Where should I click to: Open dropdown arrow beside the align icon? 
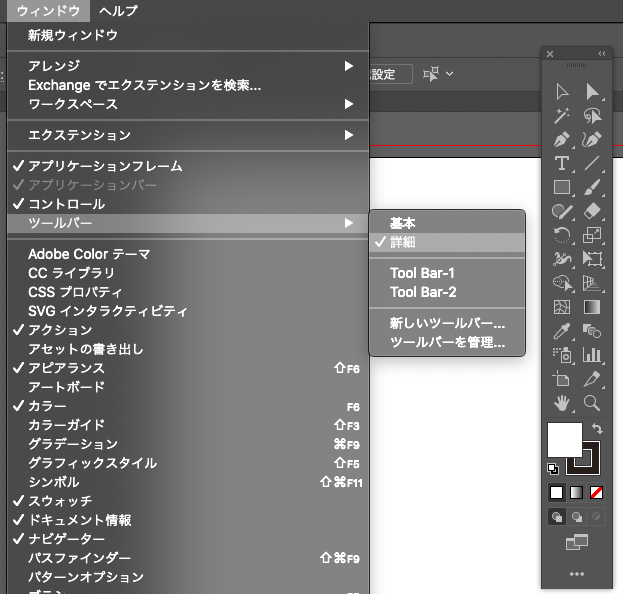449,74
